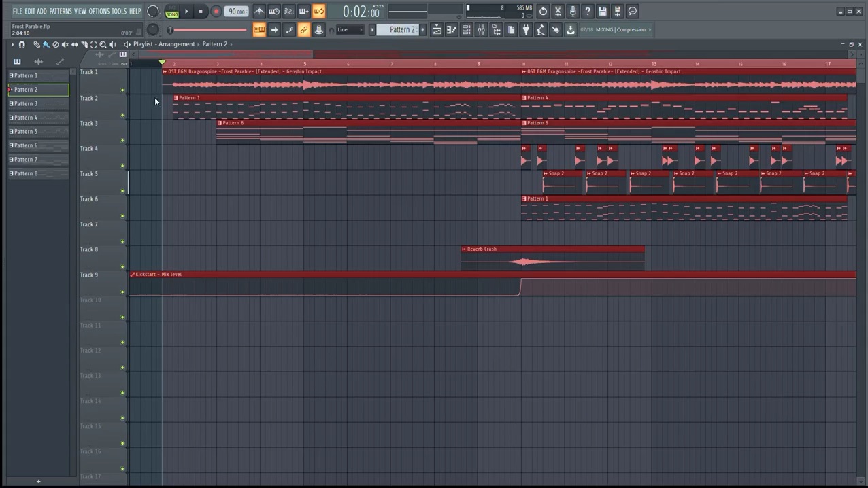Screen dimensions: 868x488
Task: Open the Line snap dropdown
Action: point(350,30)
